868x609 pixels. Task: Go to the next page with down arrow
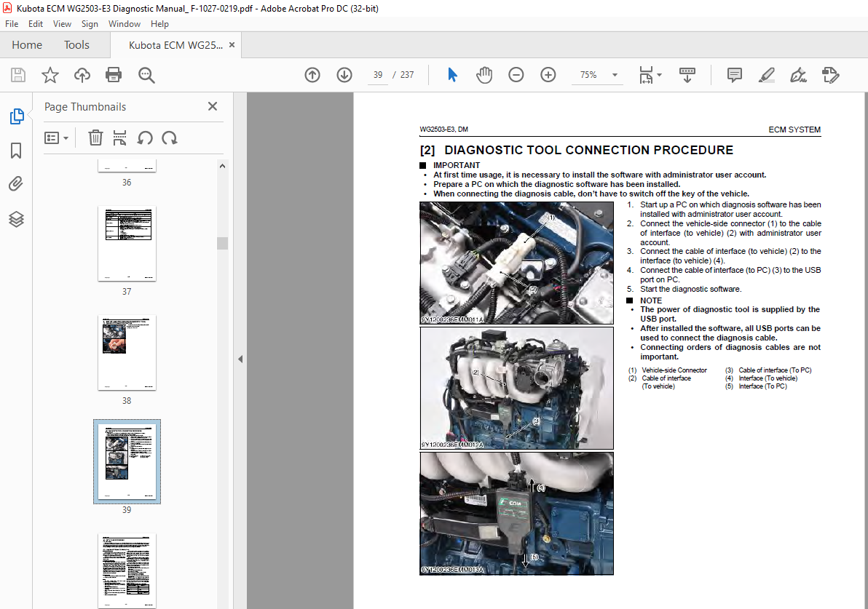point(344,75)
